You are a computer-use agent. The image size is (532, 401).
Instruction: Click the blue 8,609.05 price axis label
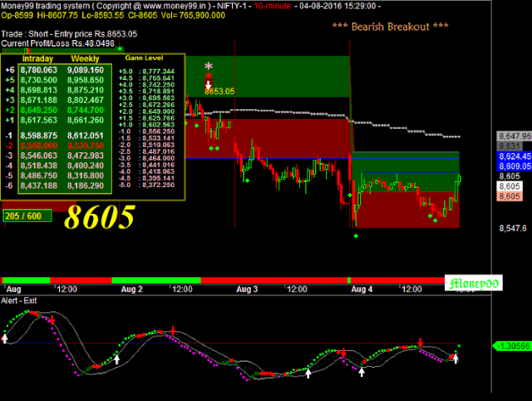pyautogui.click(x=515, y=166)
